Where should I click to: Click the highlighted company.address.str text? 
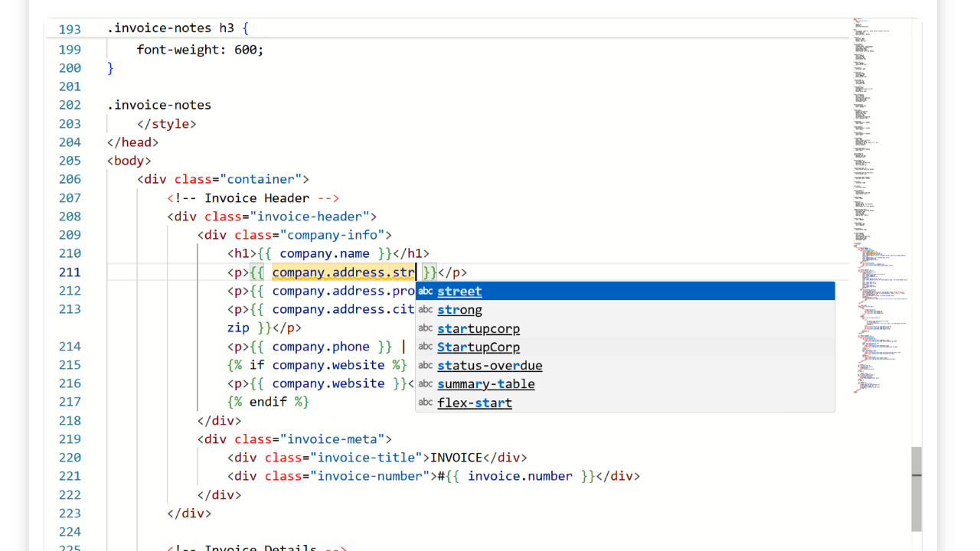tap(343, 272)
